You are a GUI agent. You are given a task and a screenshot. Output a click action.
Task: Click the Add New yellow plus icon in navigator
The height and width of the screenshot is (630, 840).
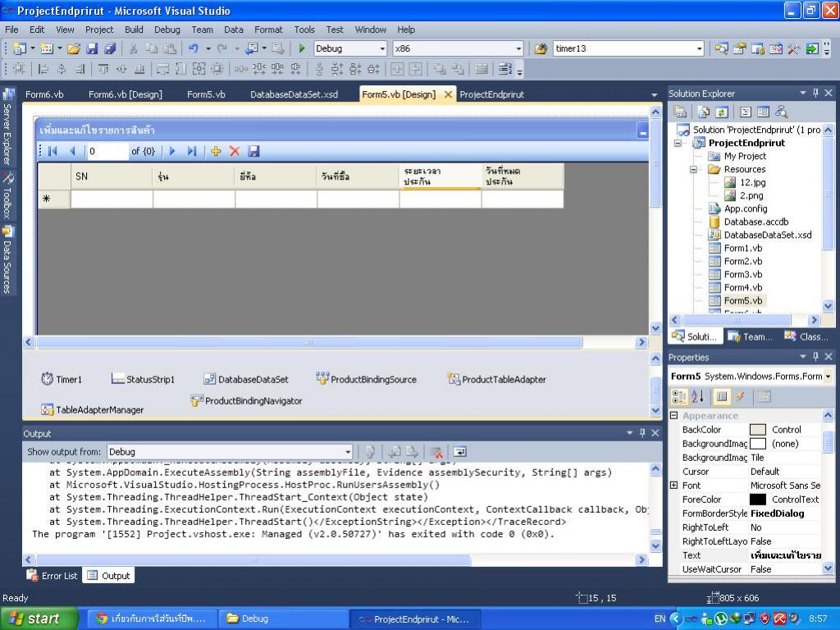coord(216,151)
